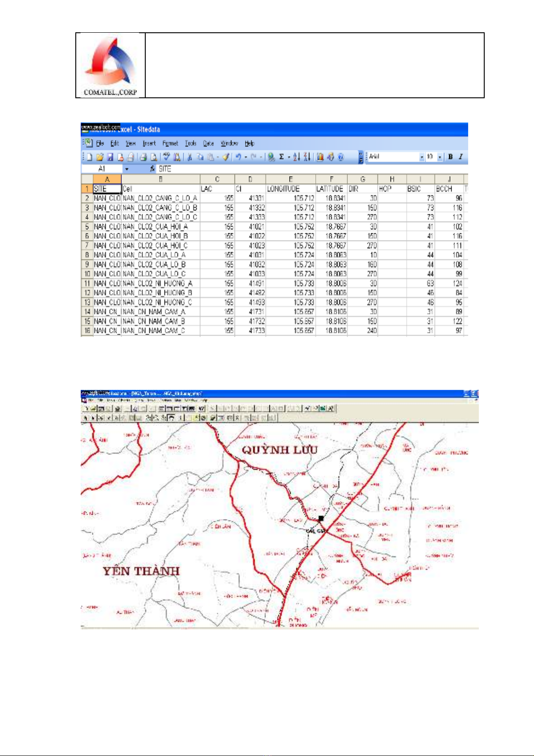
Task: Open a file with Excel's Open icon
Action: tap(100, 157)
